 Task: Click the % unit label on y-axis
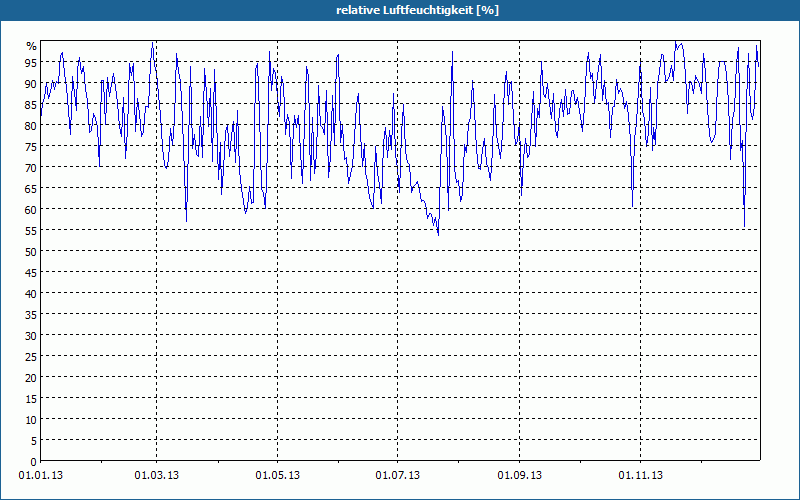(32, 46)
